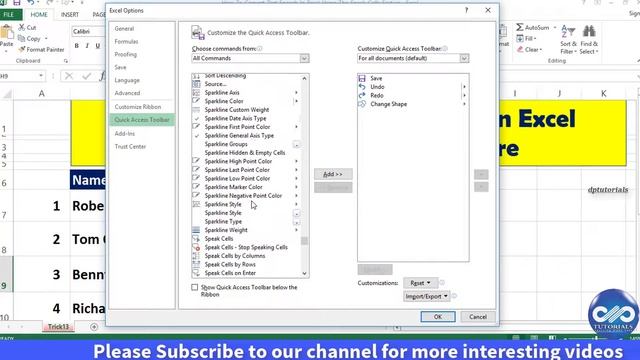Click the Fill button in ribbon
The height and width of the screenshot is (360, 640).
[527, 38]
